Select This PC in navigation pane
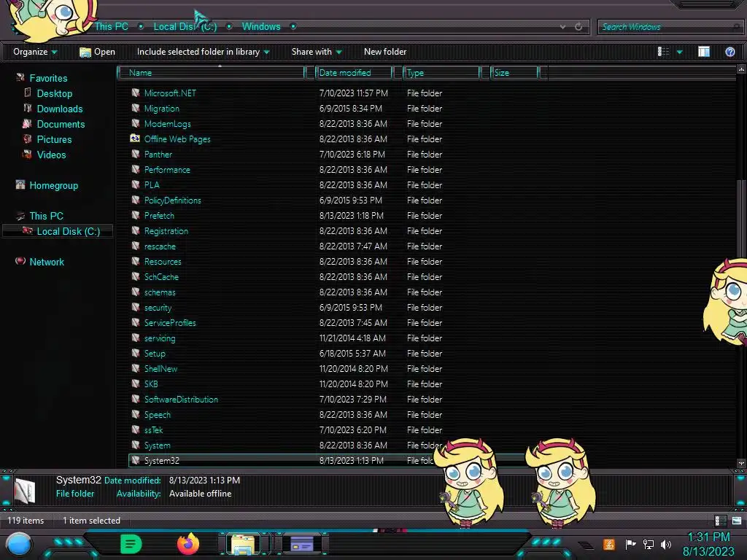The width and height of the screenshot is (747, 560). 46,216
